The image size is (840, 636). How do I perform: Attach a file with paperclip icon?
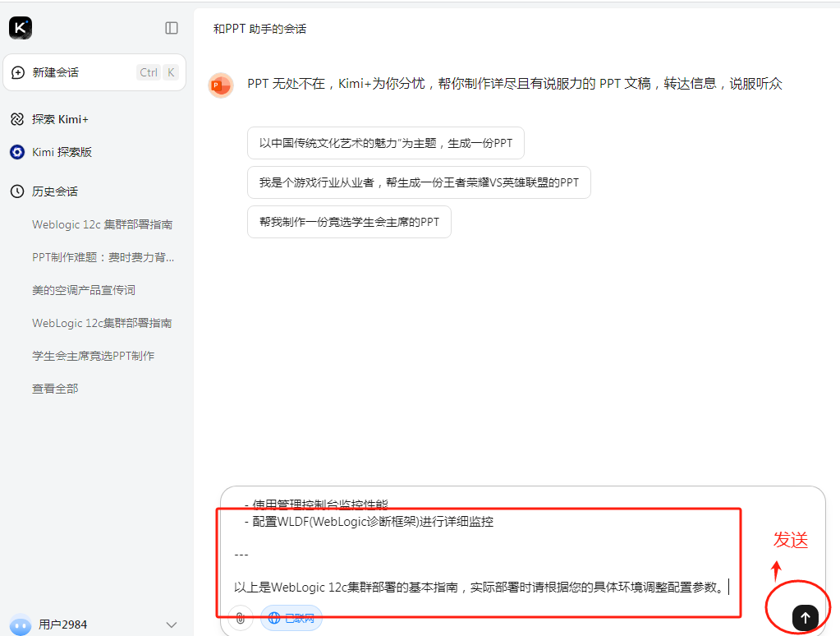240,618
